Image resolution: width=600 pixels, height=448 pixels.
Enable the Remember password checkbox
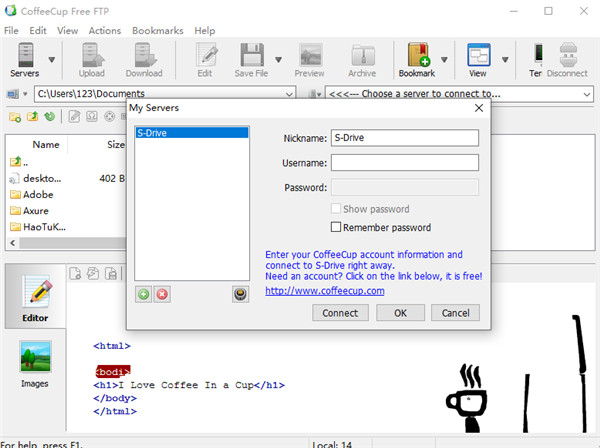point(336,227)
